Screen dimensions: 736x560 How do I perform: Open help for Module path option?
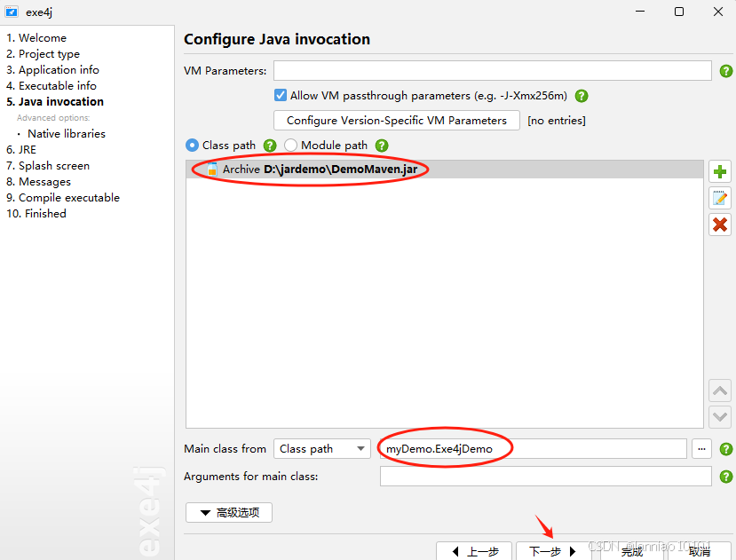click(x=382, y=146)
